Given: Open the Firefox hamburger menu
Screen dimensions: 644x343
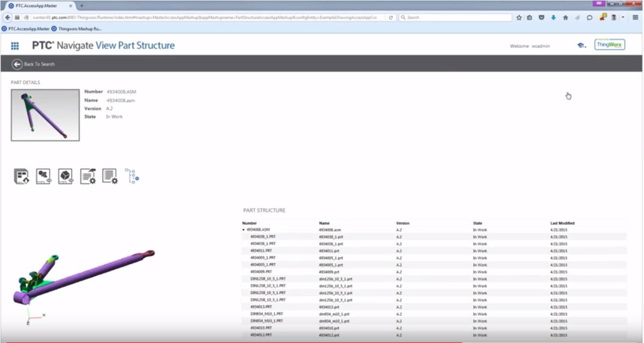Looking at the screenshot, I should click(635, 18).
